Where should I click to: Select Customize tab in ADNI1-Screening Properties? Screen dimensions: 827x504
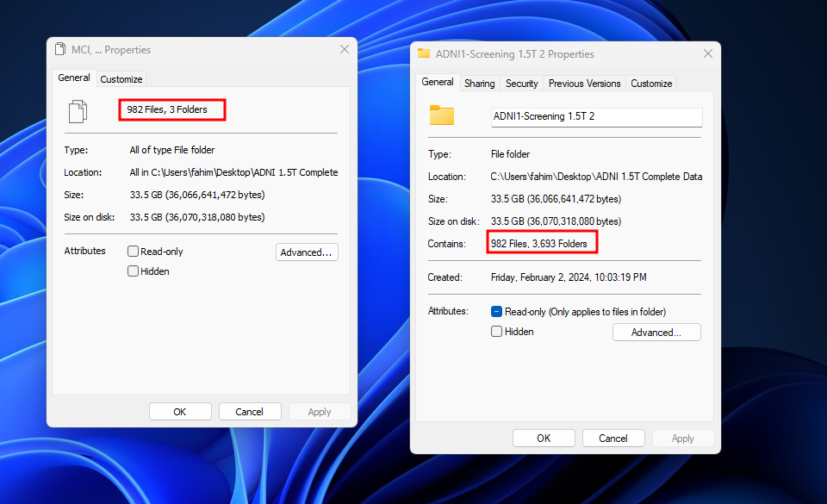[x=651, y=84]
